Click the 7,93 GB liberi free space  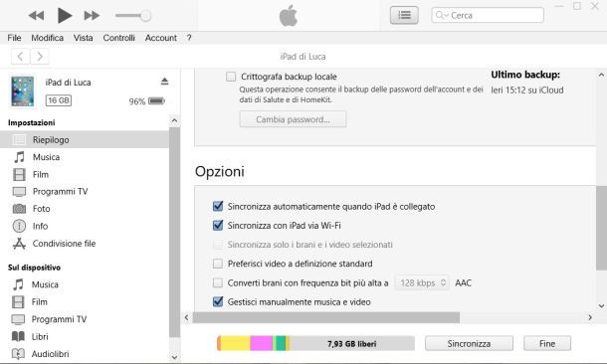(x=351, y=343)
